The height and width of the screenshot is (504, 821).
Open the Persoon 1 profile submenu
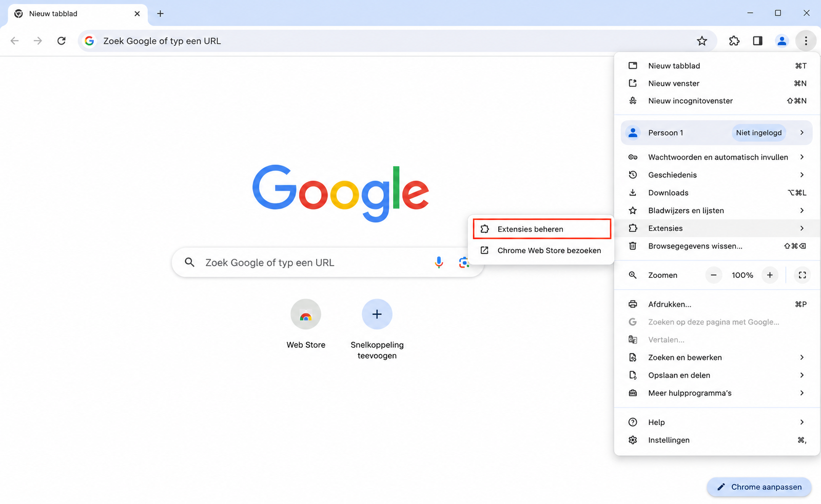[717, 133]
